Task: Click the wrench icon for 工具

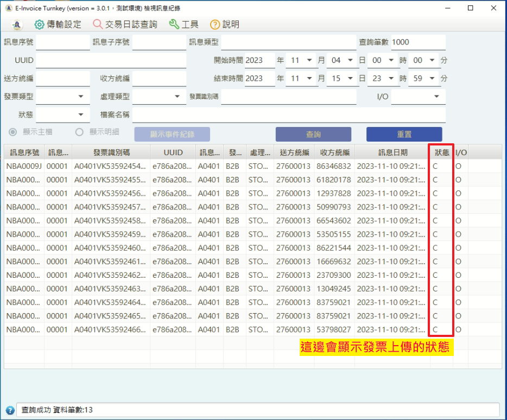Action: tap(174, 24)
